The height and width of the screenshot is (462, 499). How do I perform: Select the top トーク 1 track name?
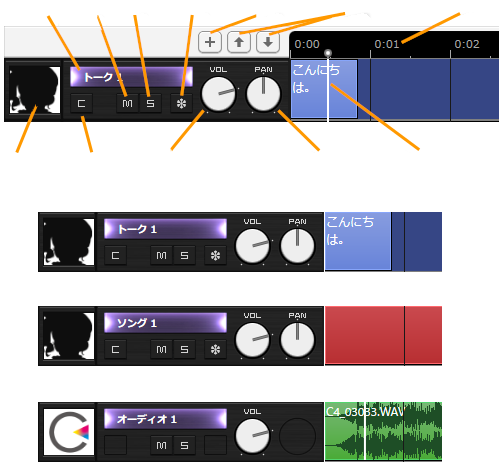(131, 77)
